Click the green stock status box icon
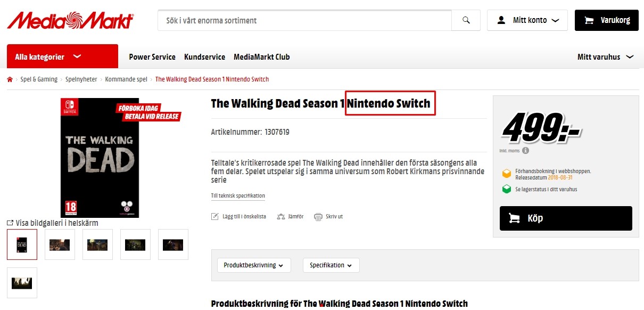This screenshot has height=310, width=644. (x=507, y=189)
